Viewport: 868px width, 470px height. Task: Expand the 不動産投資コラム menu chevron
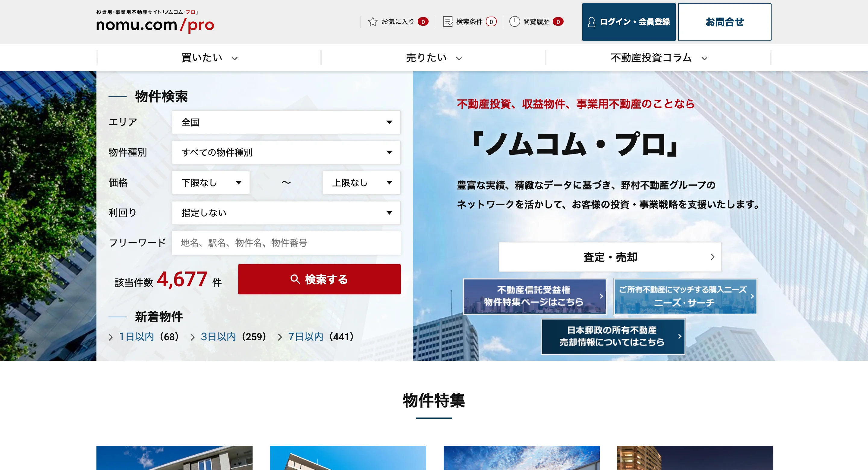pyautogui.click(x=704, y=58)
